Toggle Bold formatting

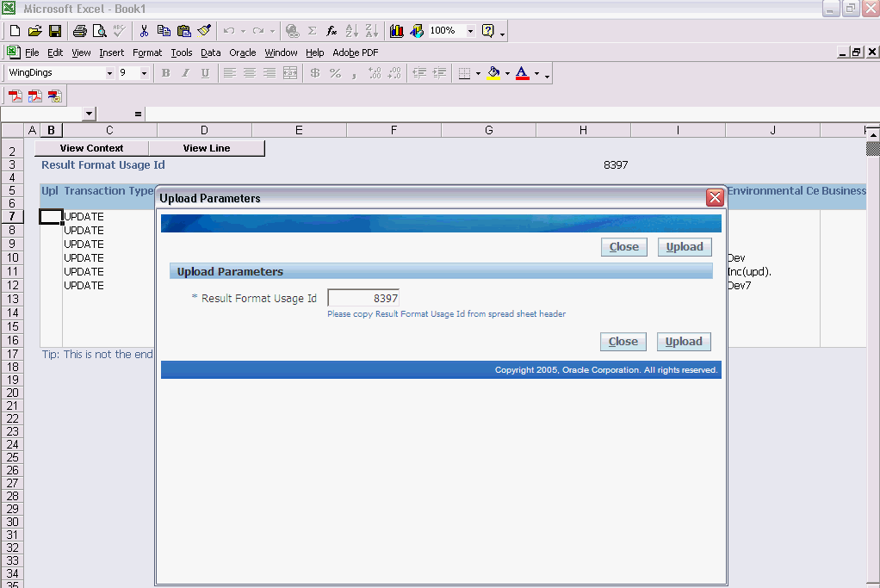coord(165,73)
